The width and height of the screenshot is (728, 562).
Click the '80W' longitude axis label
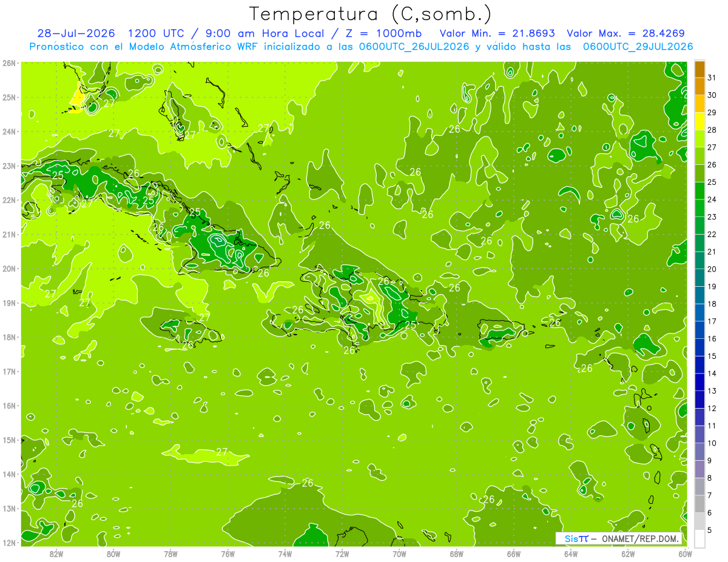click(113, 553)
